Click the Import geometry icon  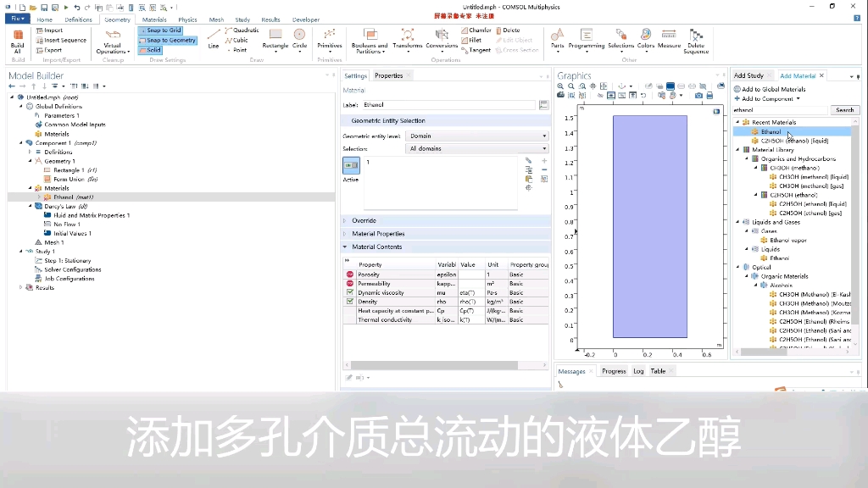point(49,30)
